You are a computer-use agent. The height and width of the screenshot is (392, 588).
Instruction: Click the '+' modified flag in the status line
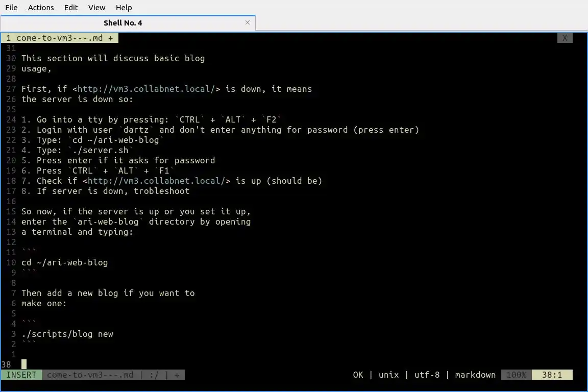(177, 375)
